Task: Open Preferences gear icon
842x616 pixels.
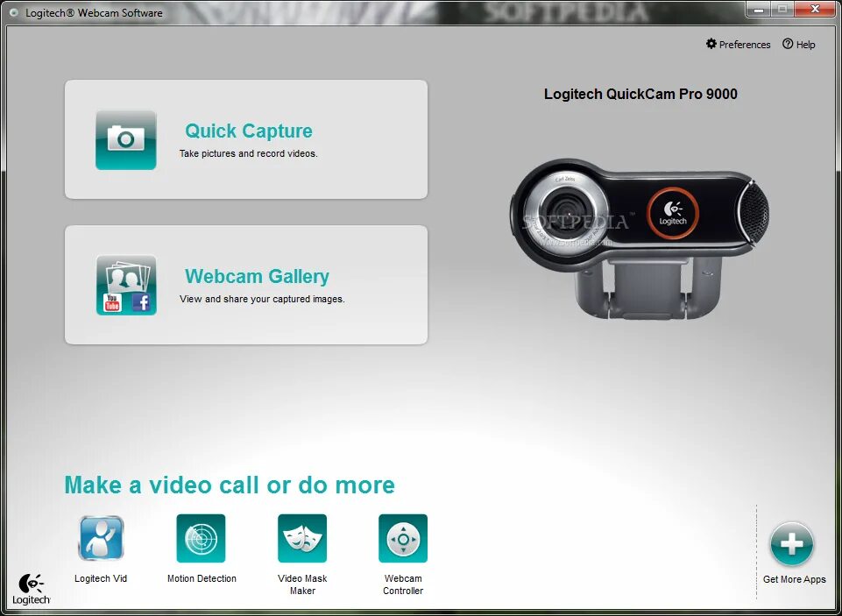Action: tap(711, 44)
